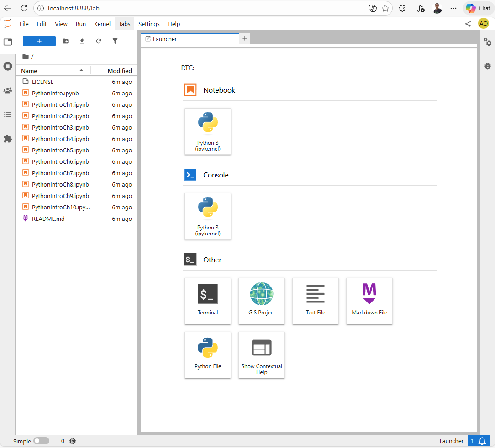Launch a GIS Project from launcher

coord(261,301)
